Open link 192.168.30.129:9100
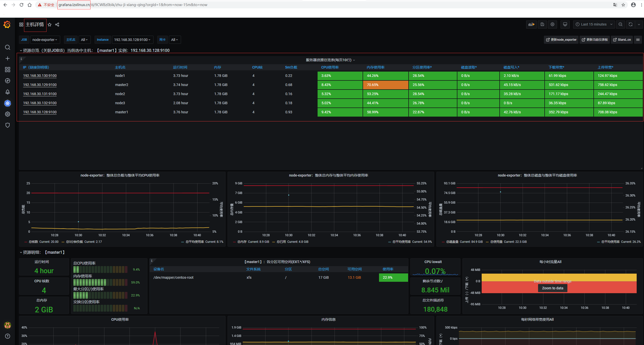 click(x=40, y=85)
